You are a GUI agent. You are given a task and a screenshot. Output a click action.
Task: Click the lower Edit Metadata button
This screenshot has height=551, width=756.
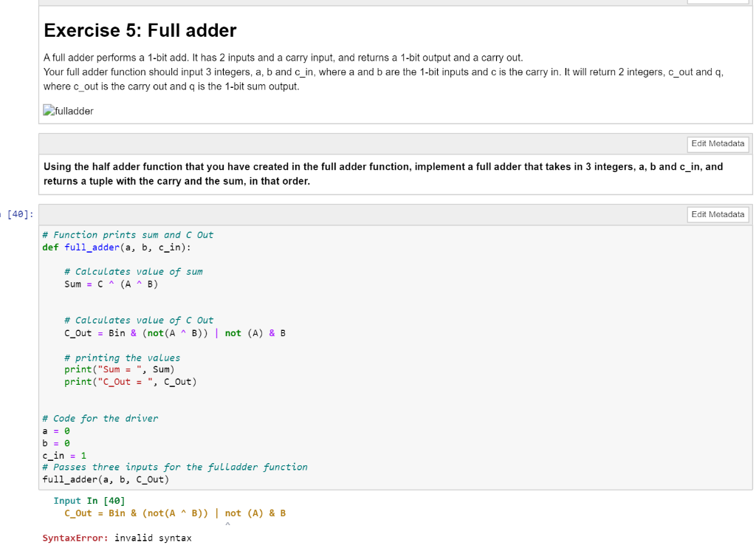[717, 214]
